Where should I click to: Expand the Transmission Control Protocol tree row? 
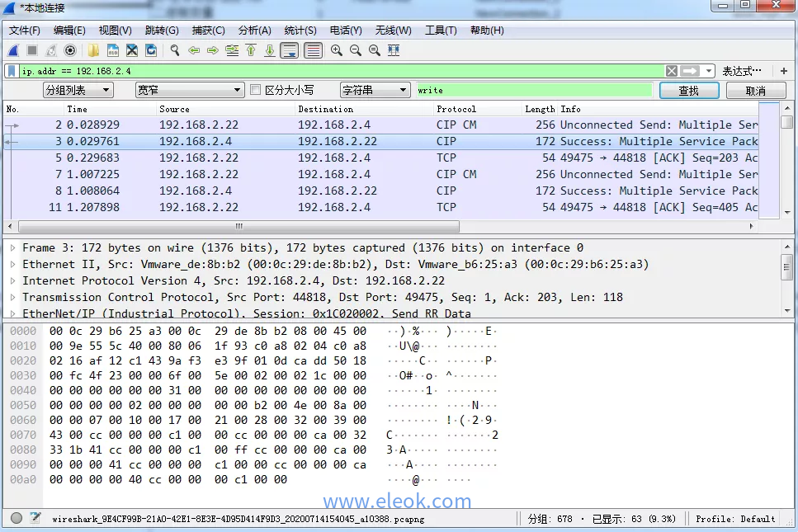[12, 297]
